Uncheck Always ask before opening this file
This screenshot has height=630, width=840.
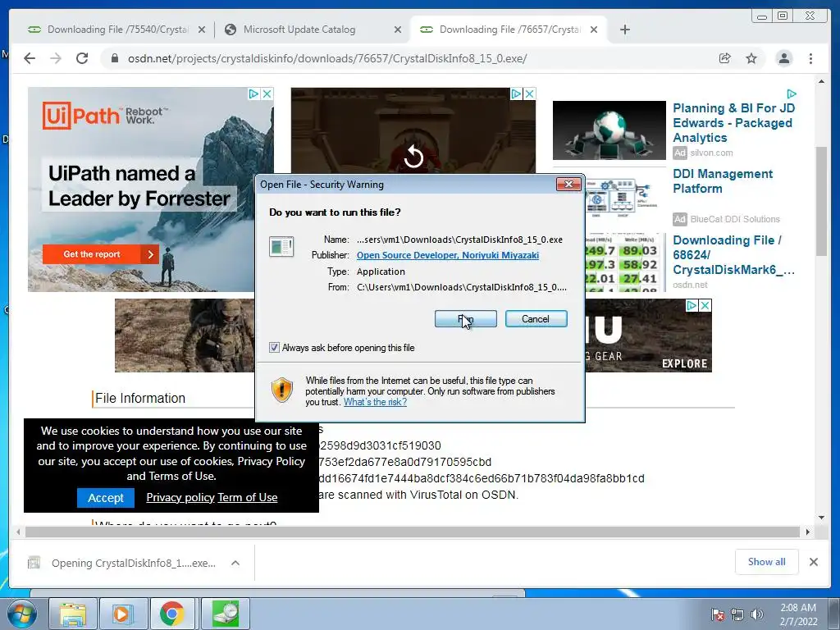[274, 348]
